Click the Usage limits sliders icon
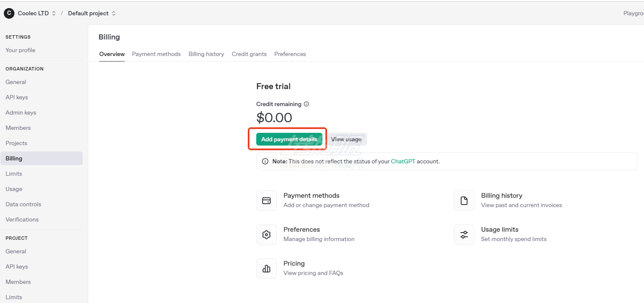644x303 pixels. (x=464, y=235)
